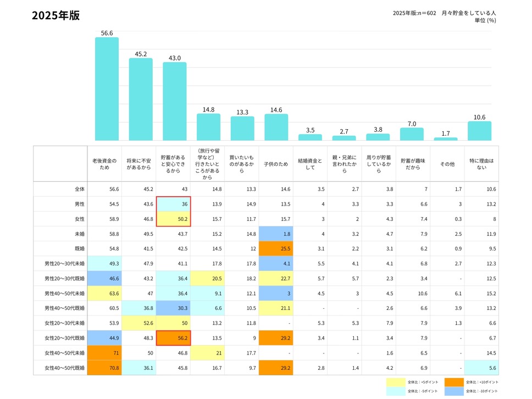Click the orange 25.5 cell in 既婚 row
The height and width of the screenshot is (399, 532).
coord(275,249)
